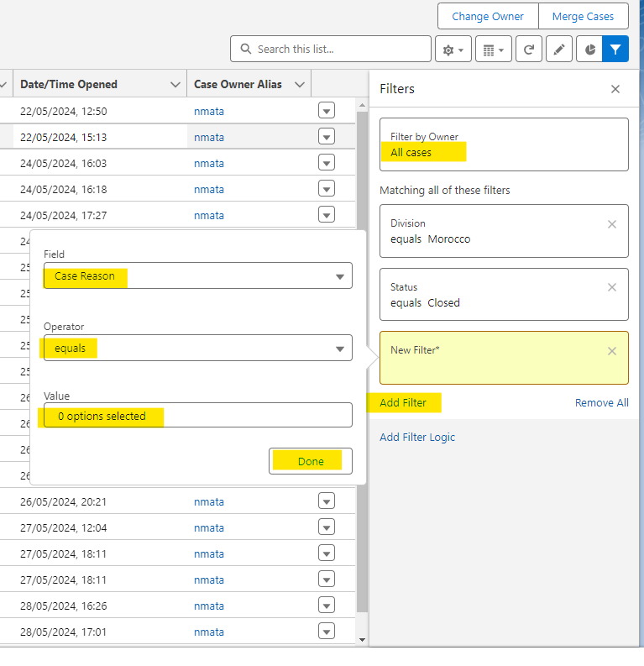Remove the Status equals Closed filter
644x666 pixels.
612,287
